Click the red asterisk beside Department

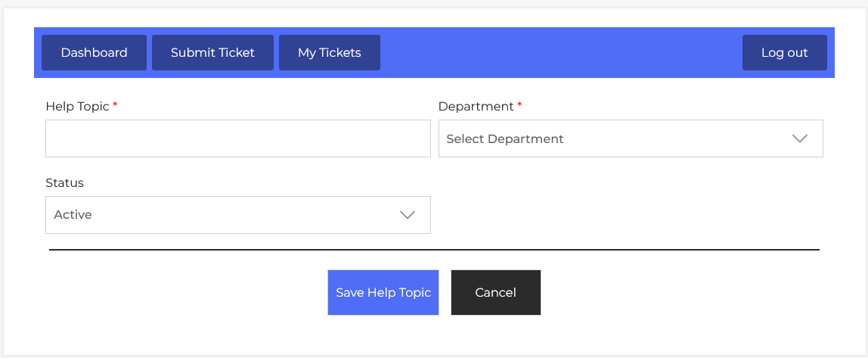[x=519, y=106]
